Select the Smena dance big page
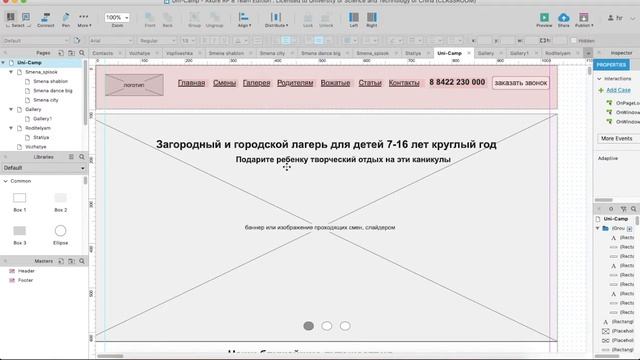Viewport: 640px width, 360px height. (x=53, y=91)
